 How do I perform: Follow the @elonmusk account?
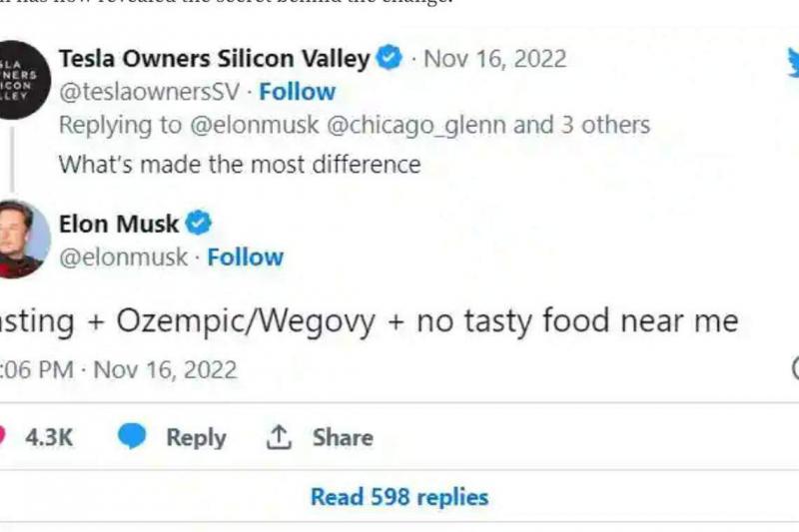point(245,257)
